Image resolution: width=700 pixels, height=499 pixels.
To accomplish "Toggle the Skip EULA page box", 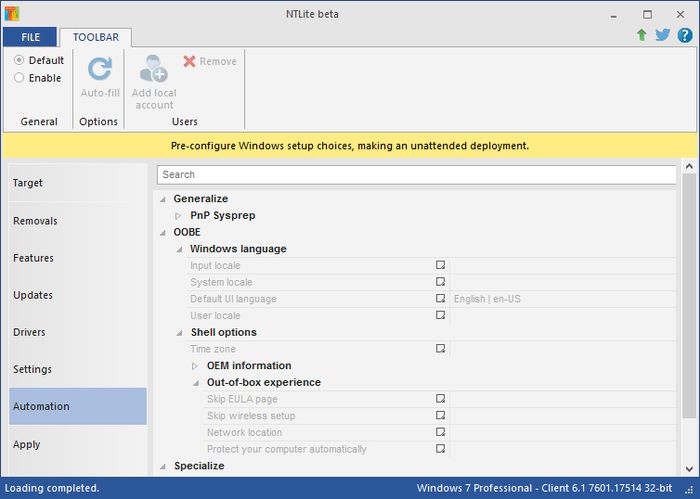I will (439, 399).
